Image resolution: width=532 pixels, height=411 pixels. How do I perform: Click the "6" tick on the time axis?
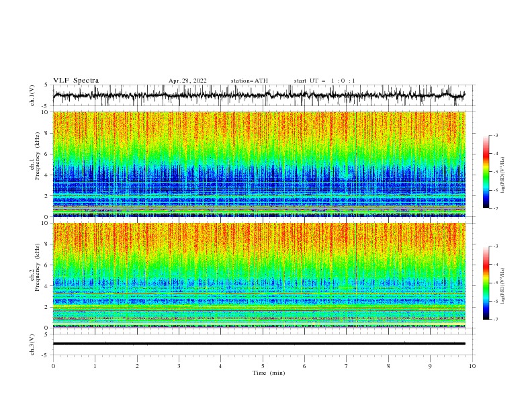[304, 366]
